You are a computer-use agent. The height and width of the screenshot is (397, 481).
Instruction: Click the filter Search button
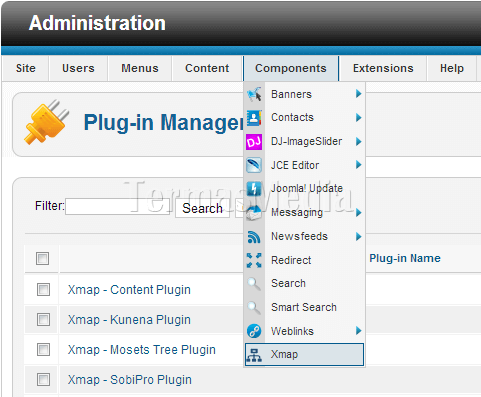click(202, 208)
